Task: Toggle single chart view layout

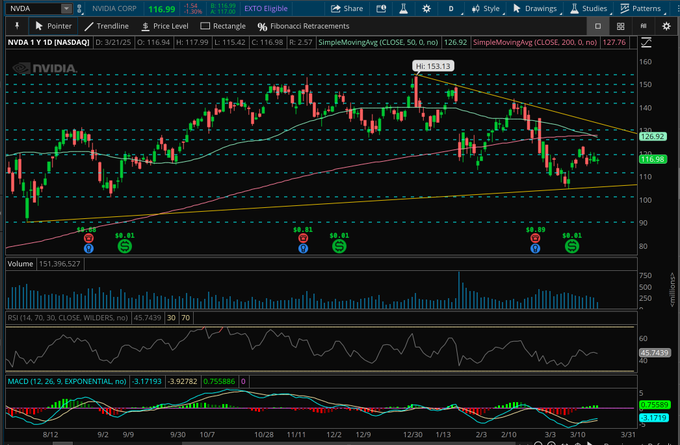Action: [x=597, y=25]
